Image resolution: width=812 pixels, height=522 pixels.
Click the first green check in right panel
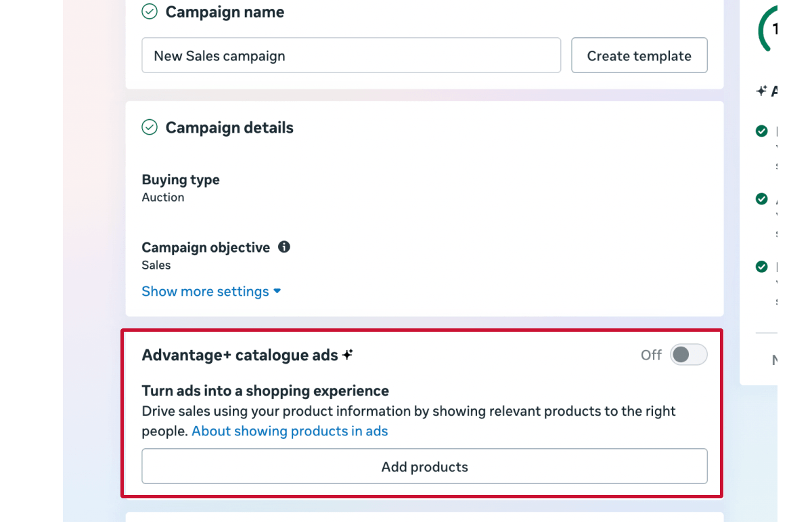[762, 131]
